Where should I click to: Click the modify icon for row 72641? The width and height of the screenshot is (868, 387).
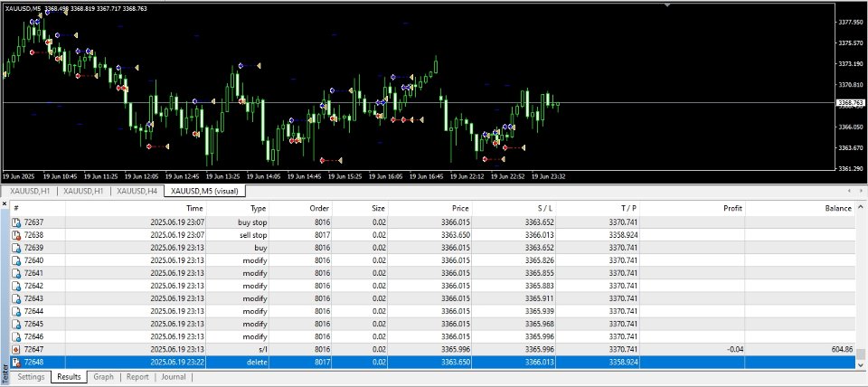(x=16, y=273)
